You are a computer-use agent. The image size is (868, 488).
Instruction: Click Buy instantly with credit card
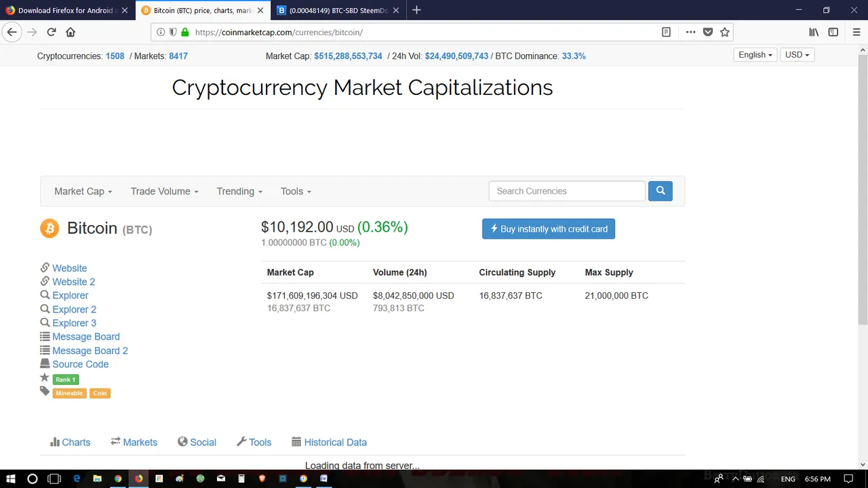click(x=549, y=229)
